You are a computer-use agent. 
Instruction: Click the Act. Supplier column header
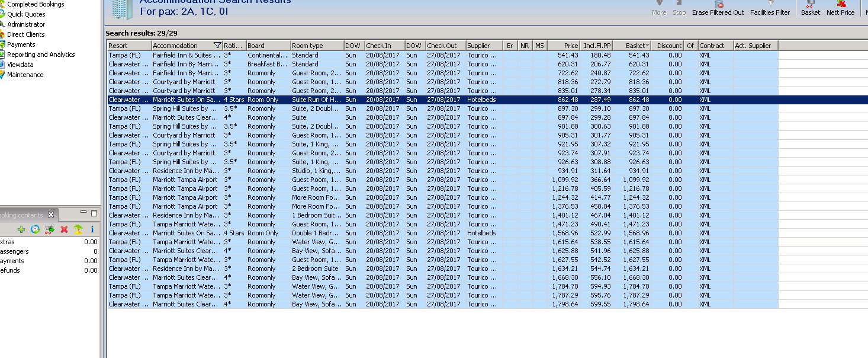pyautogui.click(x=756, y=46)
